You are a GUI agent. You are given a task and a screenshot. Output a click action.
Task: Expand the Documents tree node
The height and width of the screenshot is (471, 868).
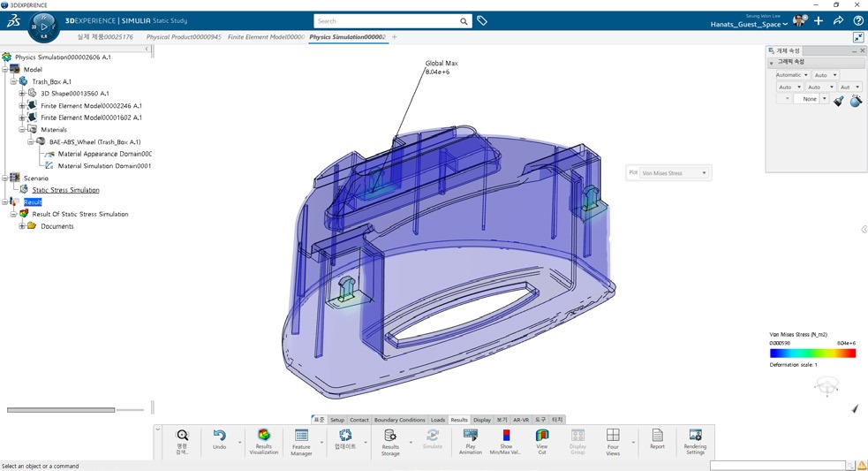click(22, 226)
